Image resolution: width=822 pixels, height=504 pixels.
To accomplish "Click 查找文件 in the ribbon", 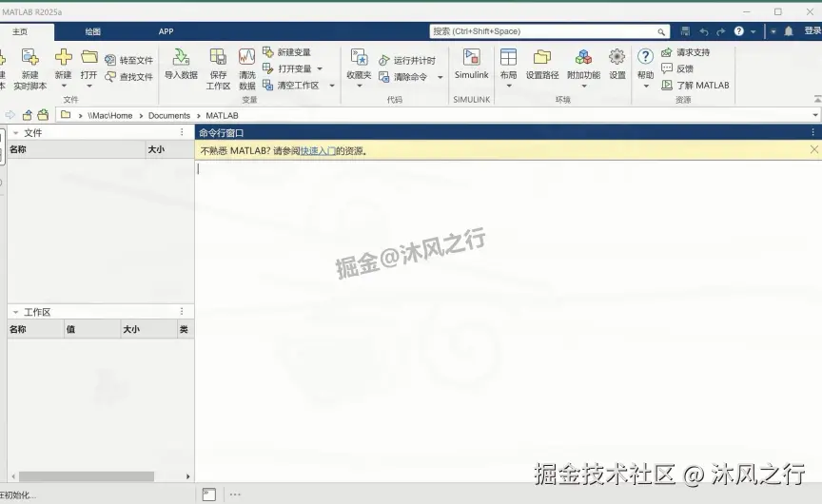I will [x=129, y=77].
